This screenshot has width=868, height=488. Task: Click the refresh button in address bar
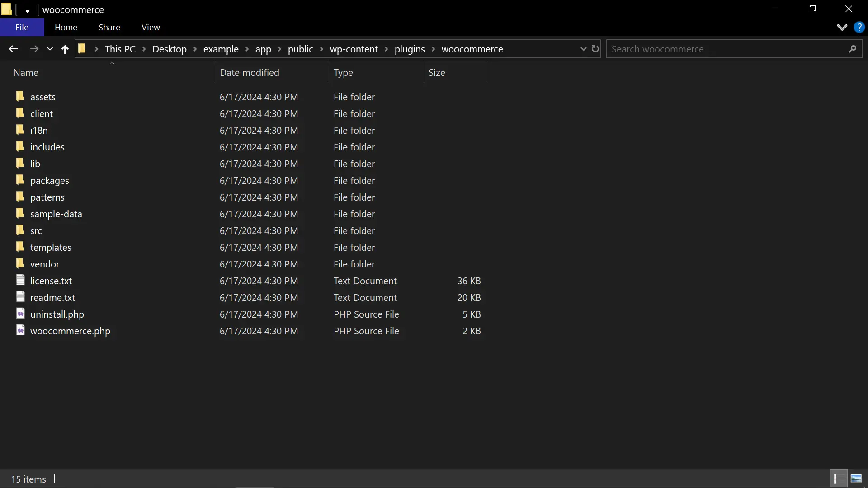point(595,49)
